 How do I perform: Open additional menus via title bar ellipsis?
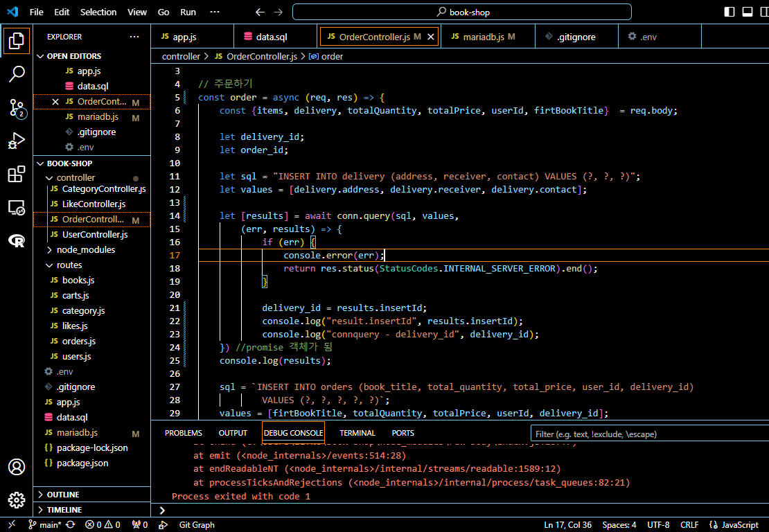(x=215, y=12)
